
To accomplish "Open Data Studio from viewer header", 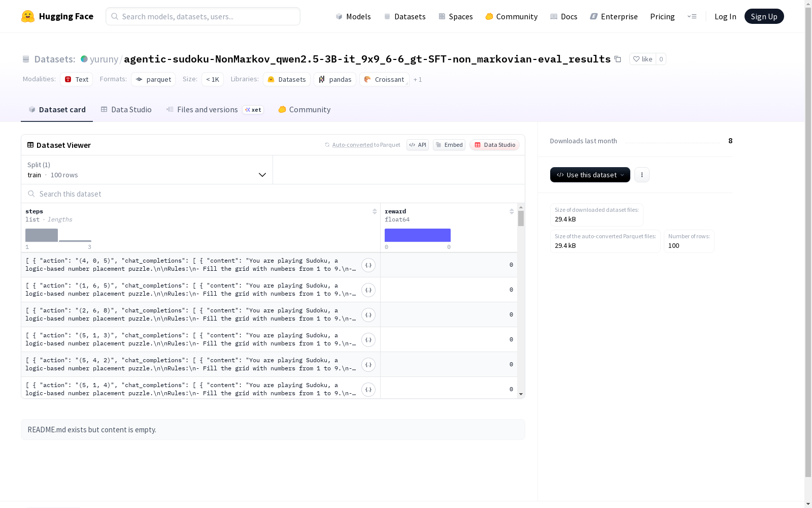I will pos(494,145).
